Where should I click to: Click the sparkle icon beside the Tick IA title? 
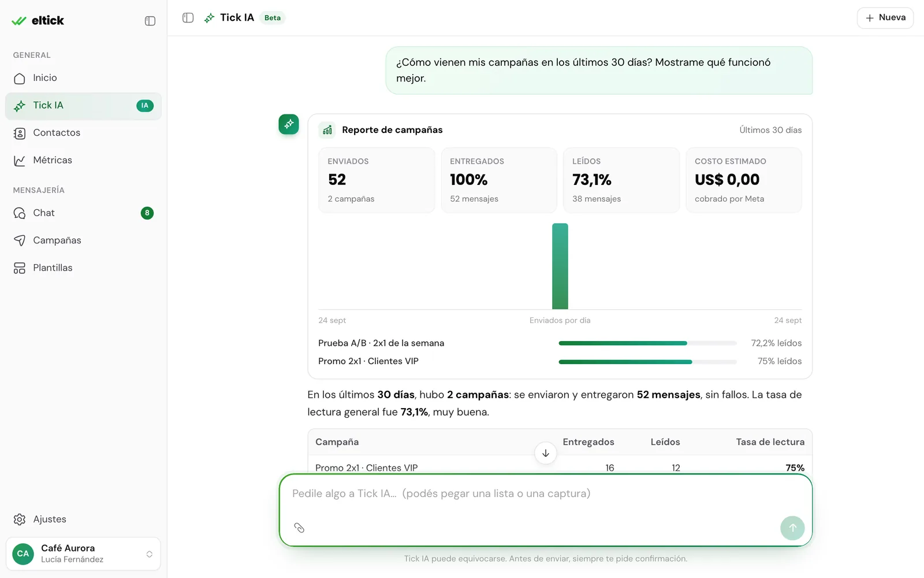[209, 18]
